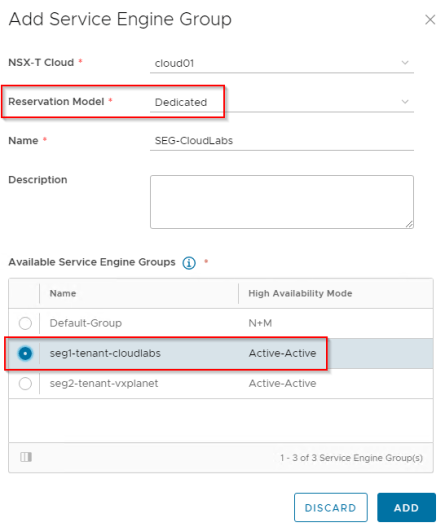The height and width of the screenshot is (527, 445).
Task: Click the Default-Group row name
Action: (x=86, y=323)
